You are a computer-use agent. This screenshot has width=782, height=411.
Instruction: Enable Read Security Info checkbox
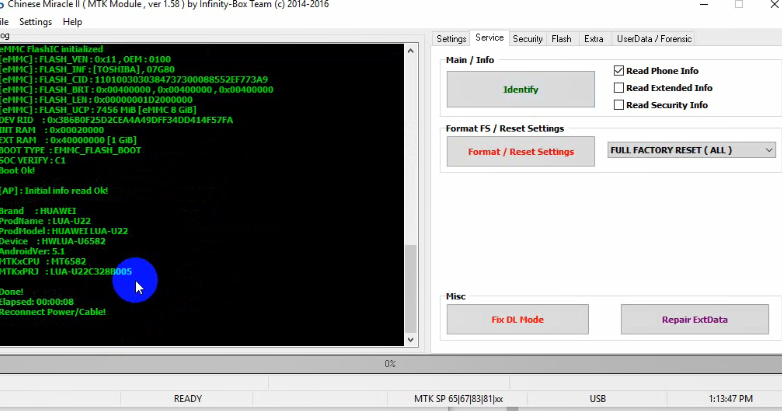click(x=619, y=105)
